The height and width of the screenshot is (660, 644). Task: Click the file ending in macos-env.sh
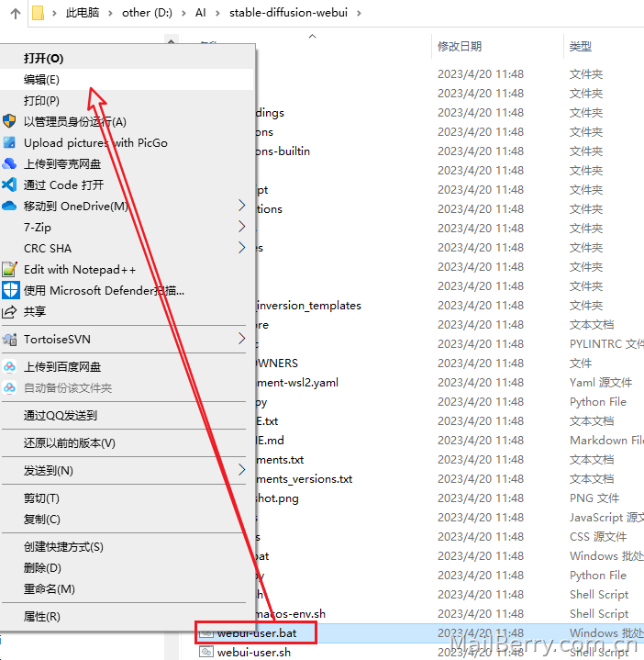291,614
